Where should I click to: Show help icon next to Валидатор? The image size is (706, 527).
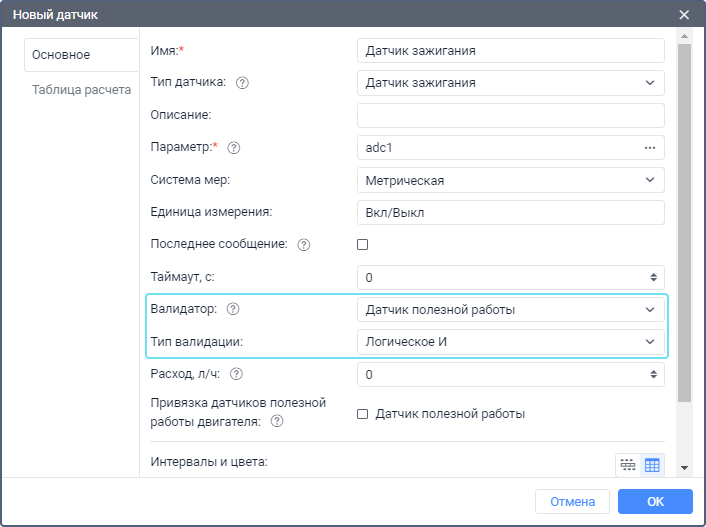[x=233, y=309]
